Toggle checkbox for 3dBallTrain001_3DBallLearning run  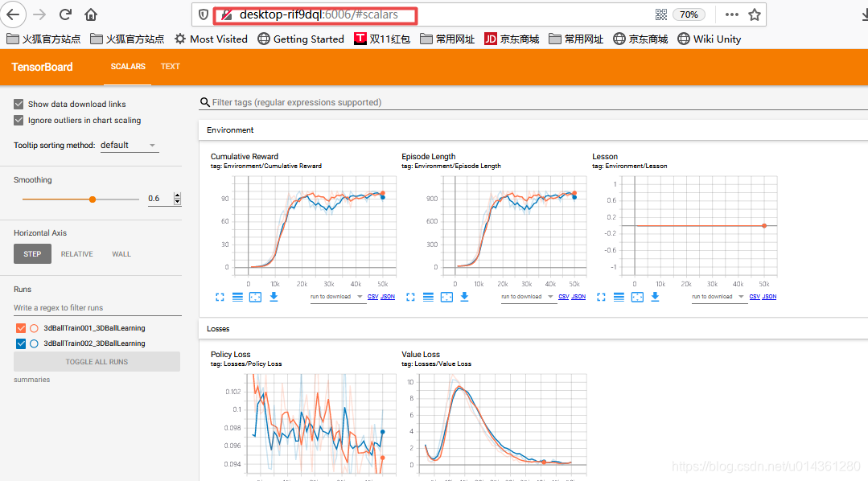(x=21, y=328)
